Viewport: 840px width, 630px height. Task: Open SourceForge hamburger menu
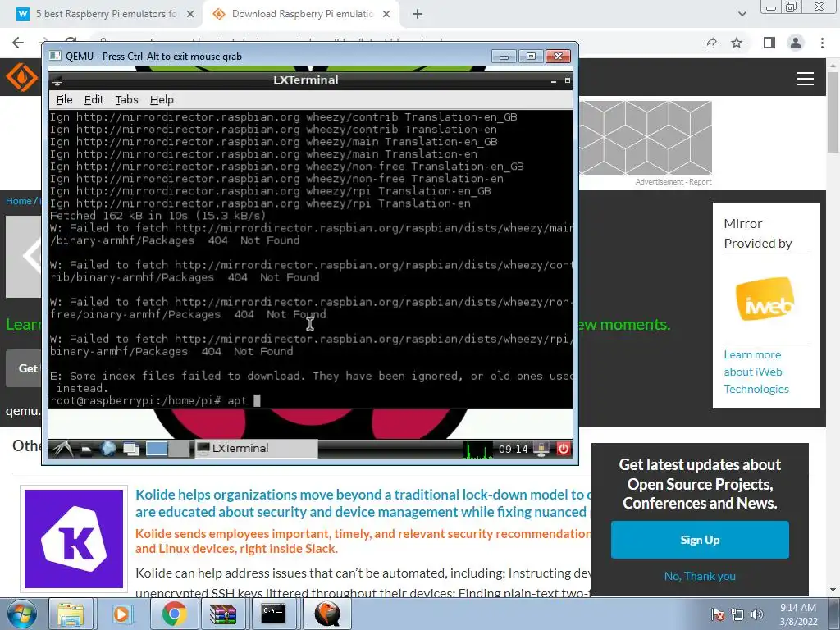click(806, 79)
